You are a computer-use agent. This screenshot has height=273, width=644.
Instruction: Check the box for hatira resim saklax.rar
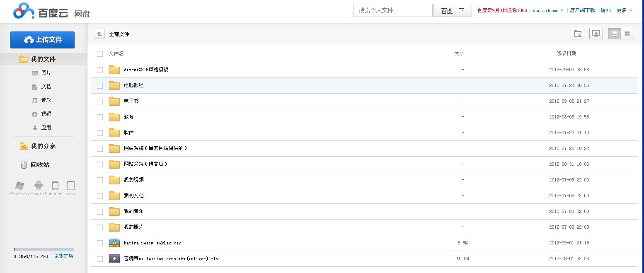(100, 243)
